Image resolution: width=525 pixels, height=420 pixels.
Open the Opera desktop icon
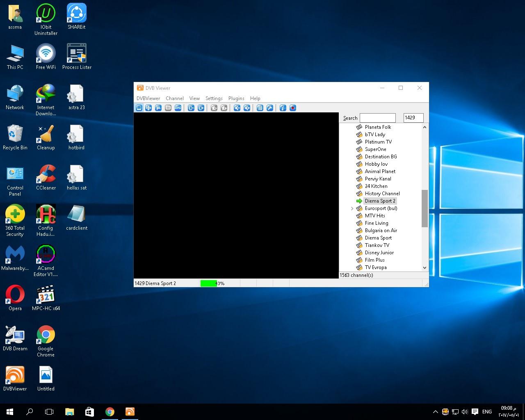[15, 299]
